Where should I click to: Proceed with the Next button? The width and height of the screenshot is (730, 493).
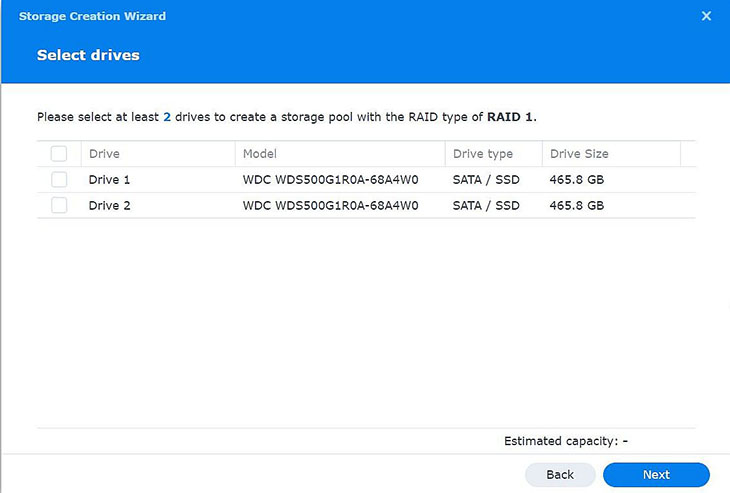[x=656, y=474]
